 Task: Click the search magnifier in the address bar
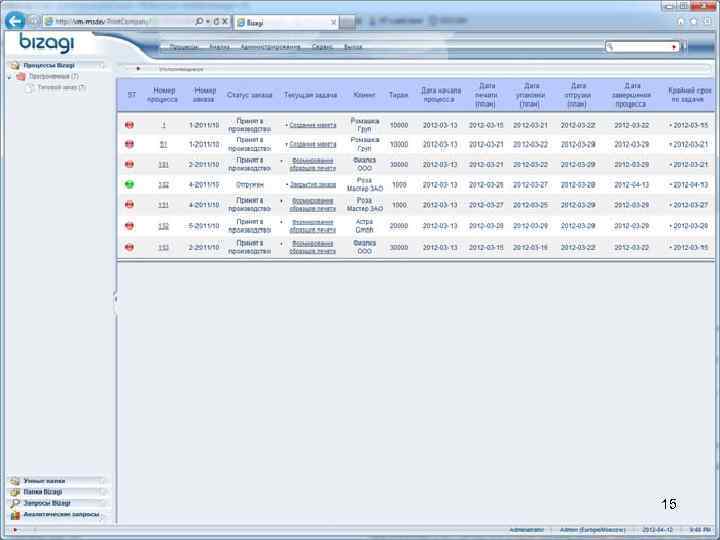click(x=199, y=21)
